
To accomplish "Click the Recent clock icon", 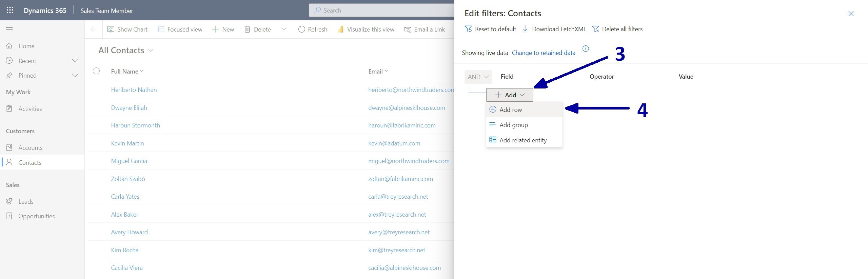I will tap(9, 61).
